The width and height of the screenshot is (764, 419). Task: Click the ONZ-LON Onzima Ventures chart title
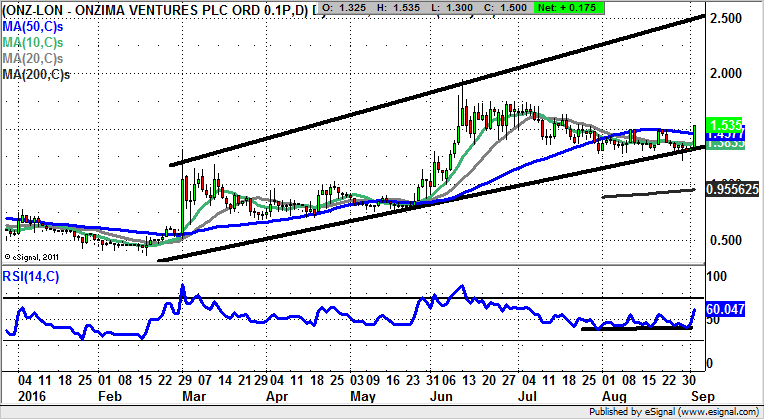[x=150, y=8]
